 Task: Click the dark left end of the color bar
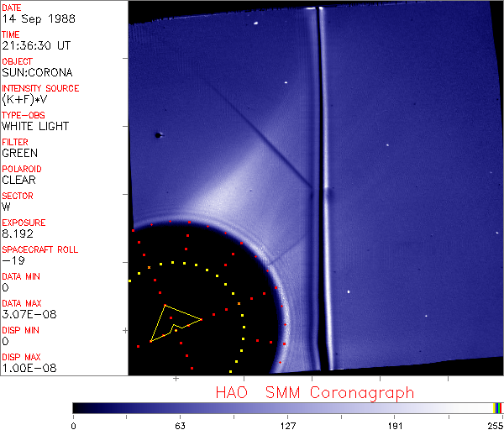coord(80,407)
